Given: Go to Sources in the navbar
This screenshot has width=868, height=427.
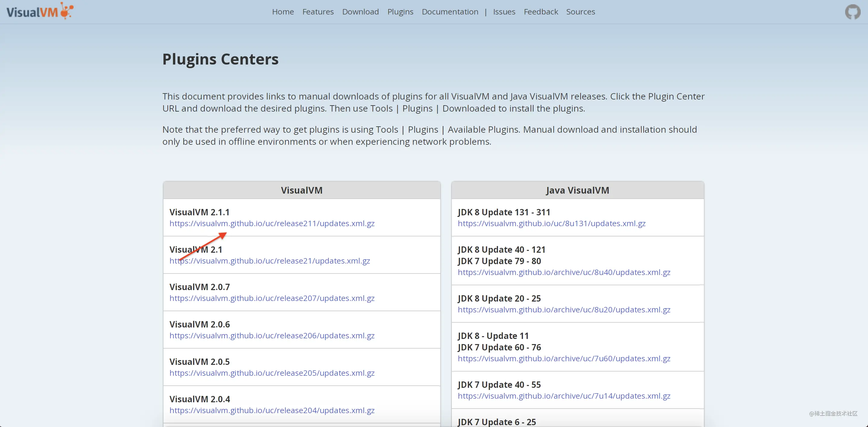Looking at the screenshot, I should 580,12.
